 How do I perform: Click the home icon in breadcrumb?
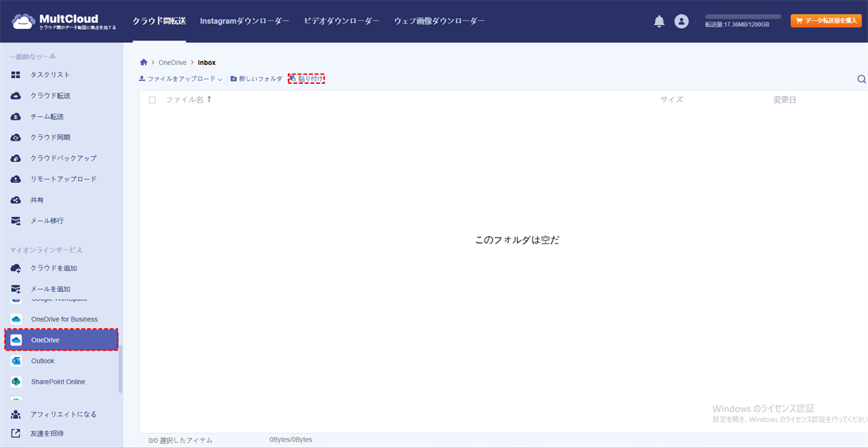(144, 63)
